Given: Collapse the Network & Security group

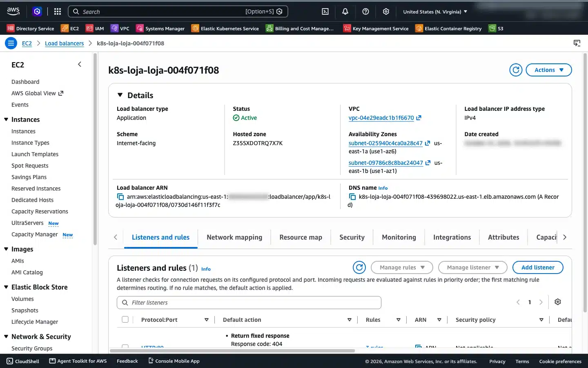Looking at the screenshot, I should tap(6, 337).
